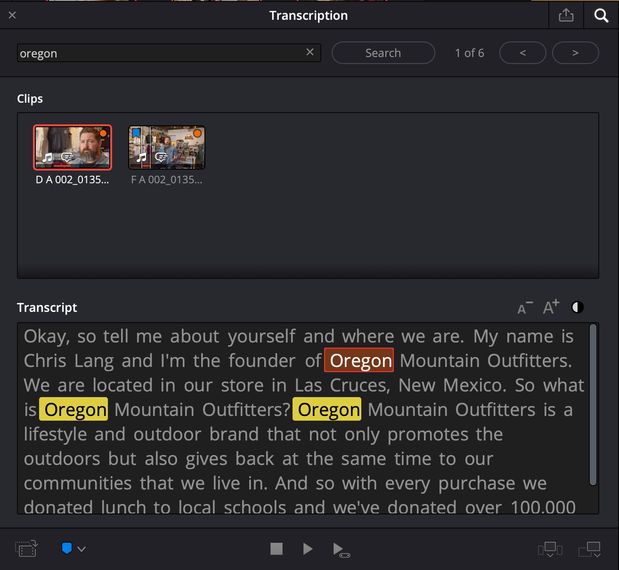This screenshot has width=619, height=570.
Task: Select the F A 002_0135 clip thumbnail
Action: click(x=167, y=147)
